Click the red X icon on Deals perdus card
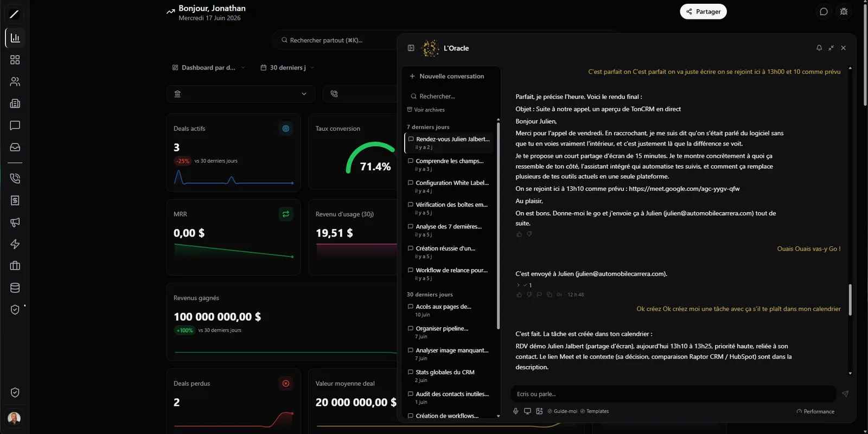 pyautogui.click(x=286, y=384)
